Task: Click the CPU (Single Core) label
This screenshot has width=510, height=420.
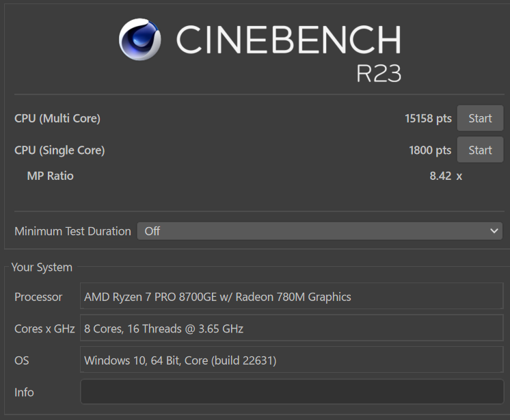Action: pos(59,150)
